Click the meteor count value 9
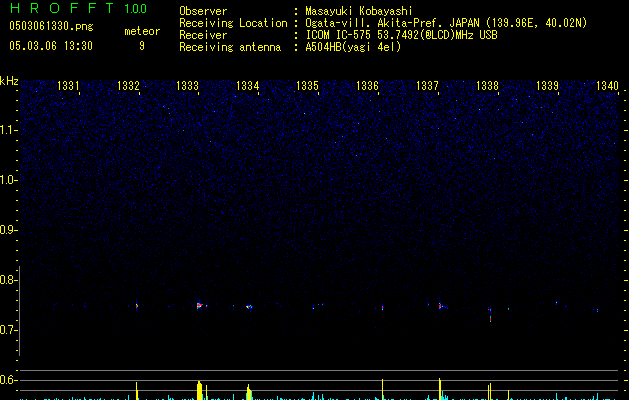Image resolution: width=629 pixels, height=400 pixels. click(x=142, y=46)
